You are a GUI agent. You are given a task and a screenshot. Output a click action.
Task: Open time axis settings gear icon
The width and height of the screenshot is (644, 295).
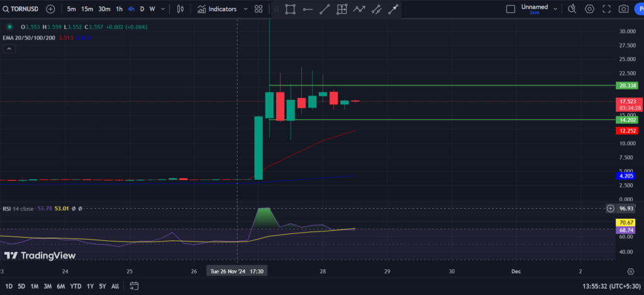click(631, 272)
